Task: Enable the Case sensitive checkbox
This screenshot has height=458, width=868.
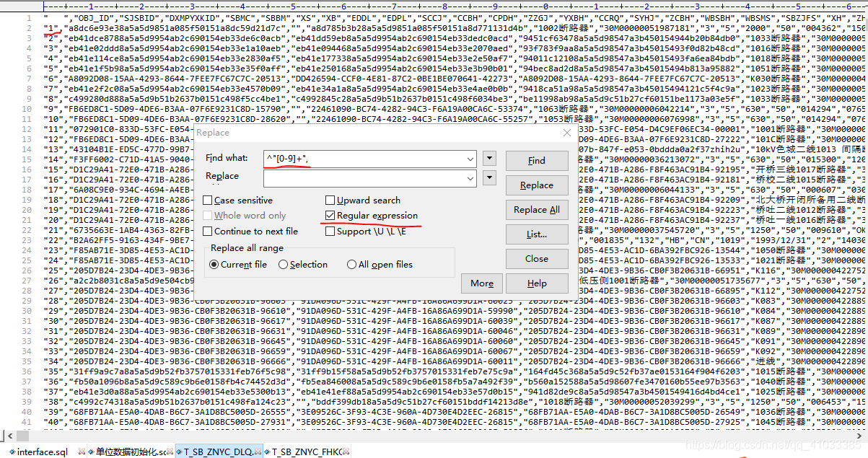Action: coord(207,201)
